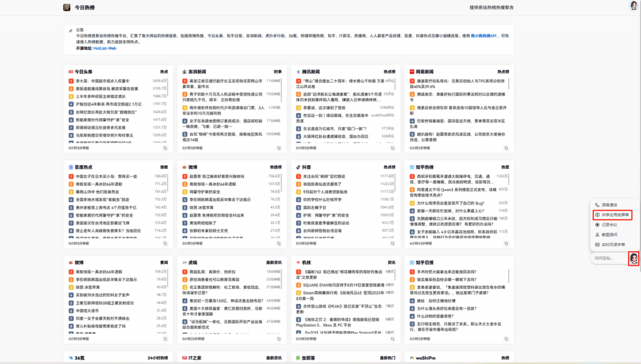The height and width of the screenshot is (364, 641).
Task: Refresh the 今日头条 hot list card
Action: pos(165,148)
